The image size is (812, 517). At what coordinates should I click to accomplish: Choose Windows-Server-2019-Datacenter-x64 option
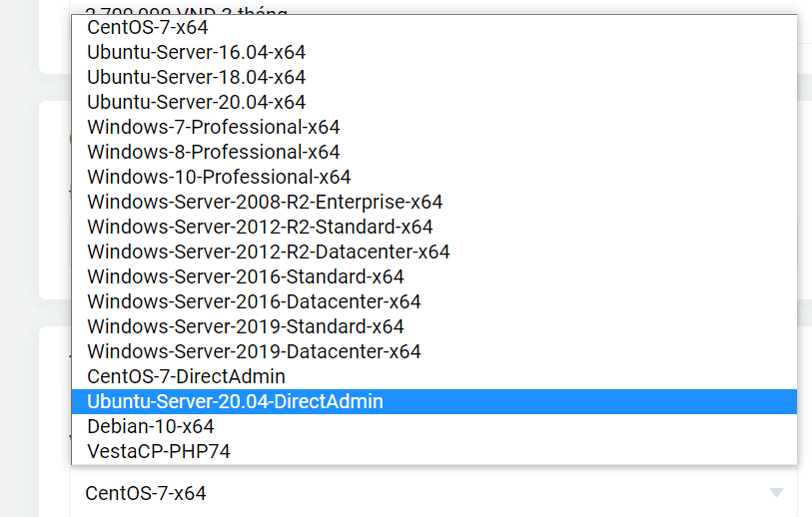pos(254,351)
